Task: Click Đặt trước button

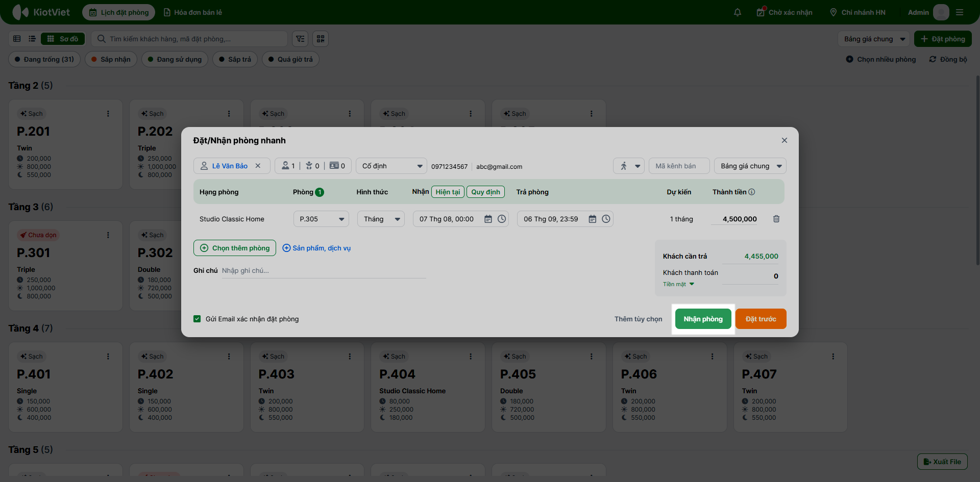Action: point(761,319)
